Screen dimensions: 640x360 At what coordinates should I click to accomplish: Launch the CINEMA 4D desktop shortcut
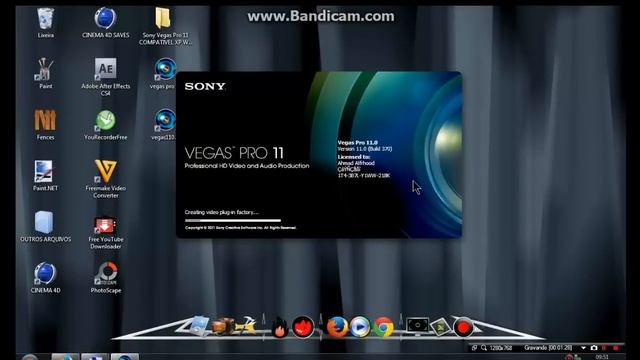45,278
